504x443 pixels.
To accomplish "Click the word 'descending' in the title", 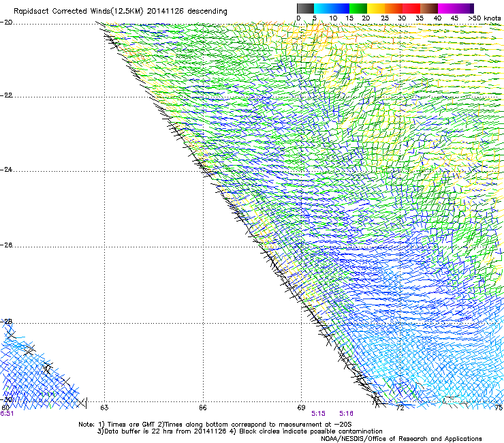I will coord(207,12).
